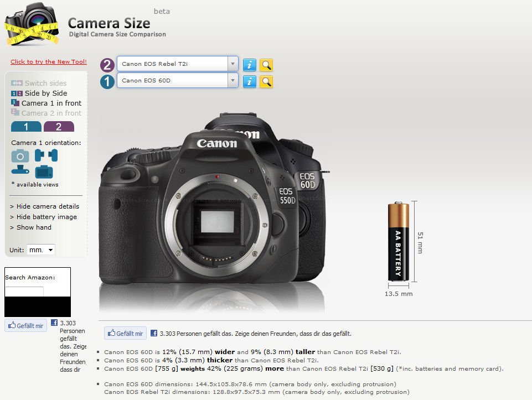Screen dimensions: 532x400
Task: Click the '12% (15.7 mm) wider' line
Action: (253, 352)
